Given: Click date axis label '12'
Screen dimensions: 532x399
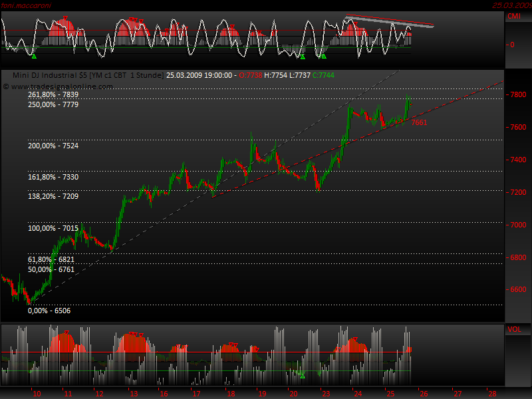Looking at the screenshot, I should tap(99, 394).
